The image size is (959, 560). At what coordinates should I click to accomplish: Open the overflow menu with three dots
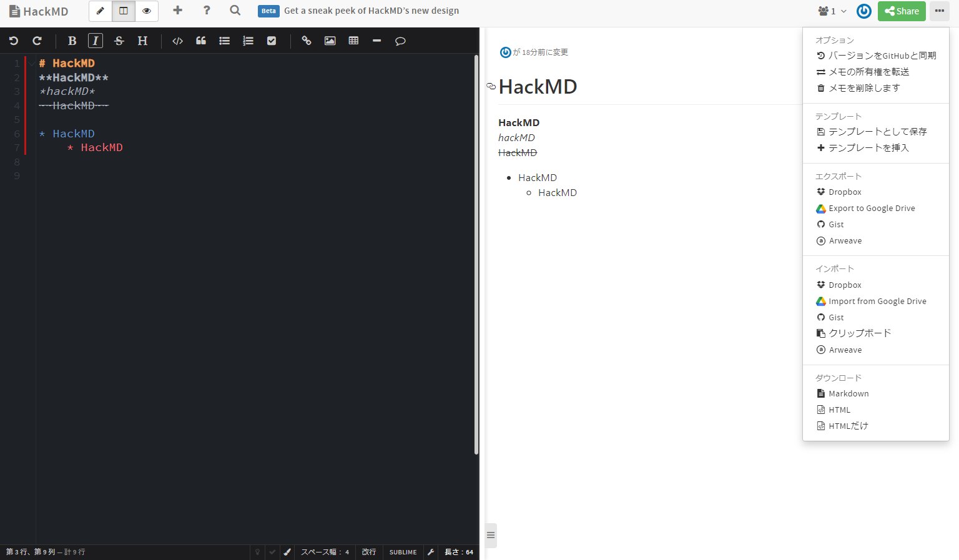(940, 11)
